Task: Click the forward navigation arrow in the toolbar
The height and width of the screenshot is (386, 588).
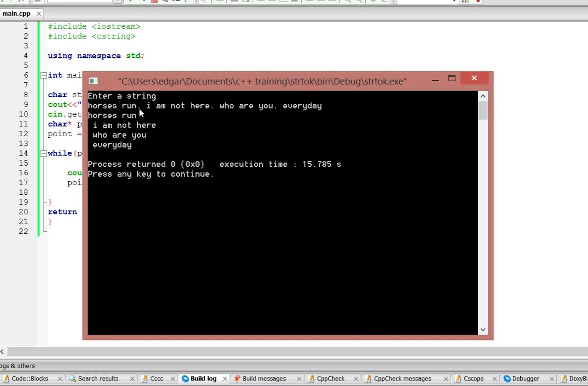Action: [144, 1]
